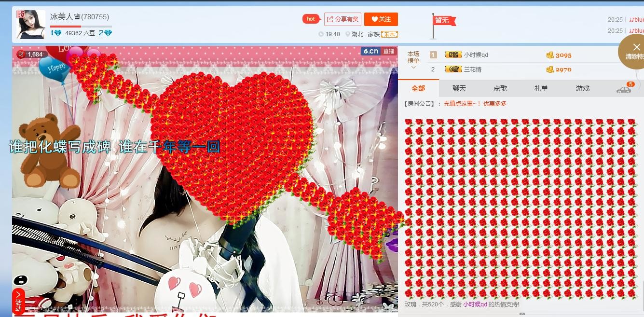Click the level 2 diamond icon
The height and width of the screenshot is (317, 644).
tap(105, 33)
